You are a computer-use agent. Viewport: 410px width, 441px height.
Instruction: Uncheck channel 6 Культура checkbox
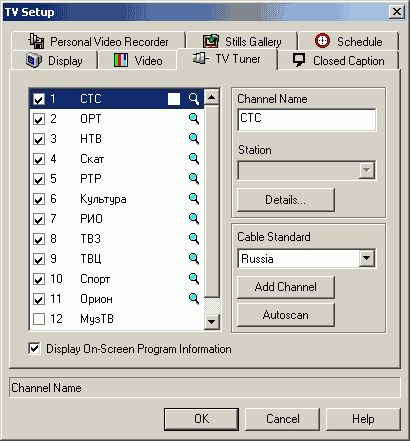point(39,199)
